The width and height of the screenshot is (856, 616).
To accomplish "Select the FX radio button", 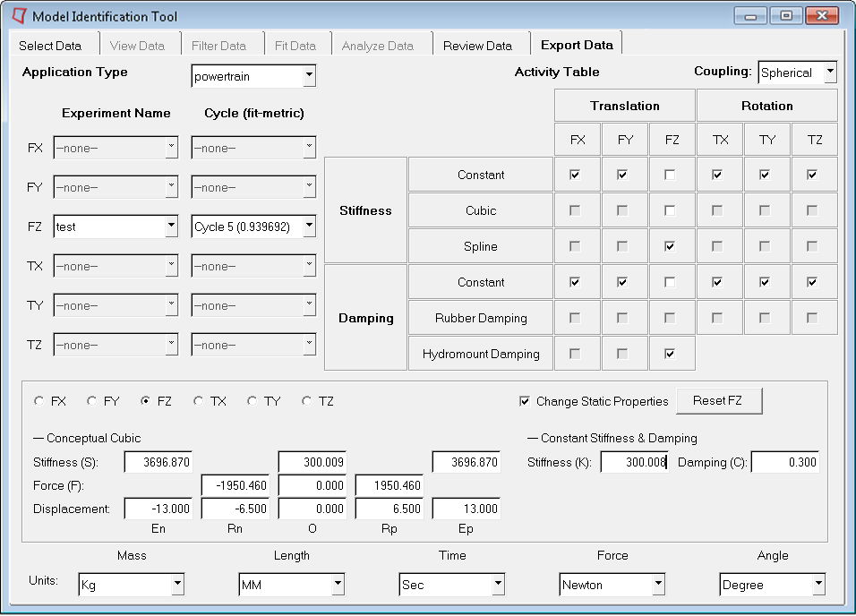I will [39, 402].
